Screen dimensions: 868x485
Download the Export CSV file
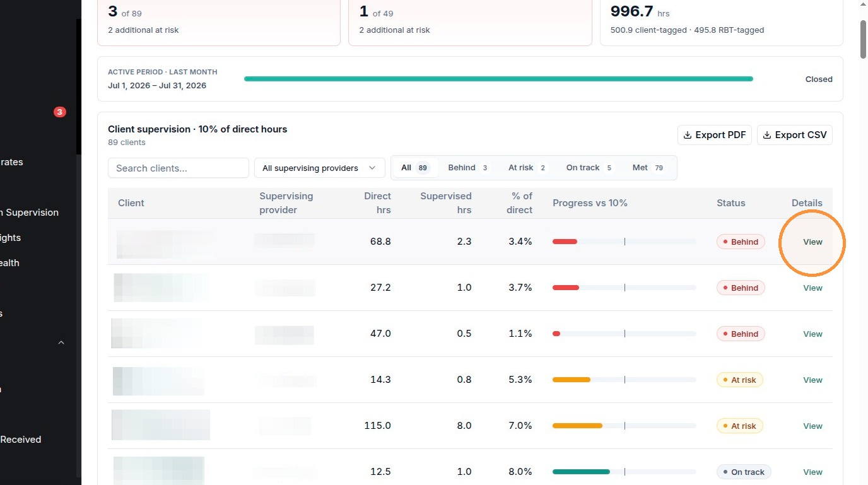coord(795,135)
